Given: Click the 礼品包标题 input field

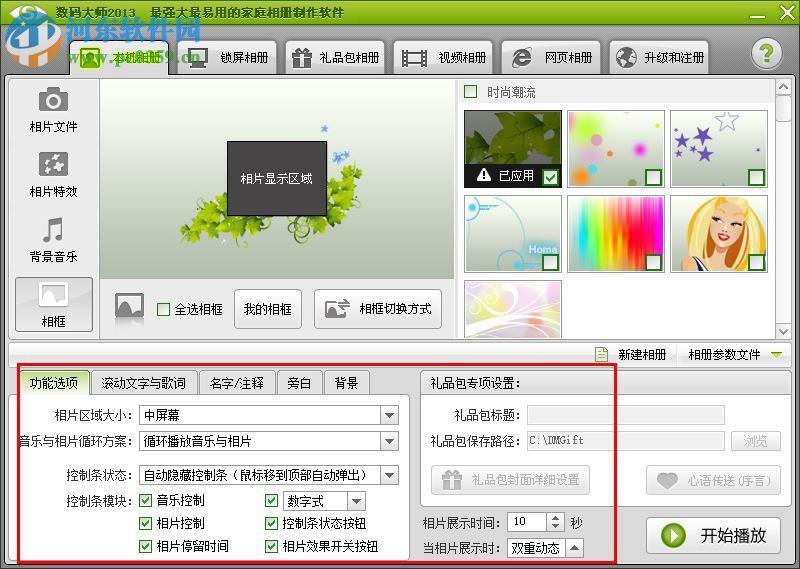Looking at the screenshot, I should point(626,415).
